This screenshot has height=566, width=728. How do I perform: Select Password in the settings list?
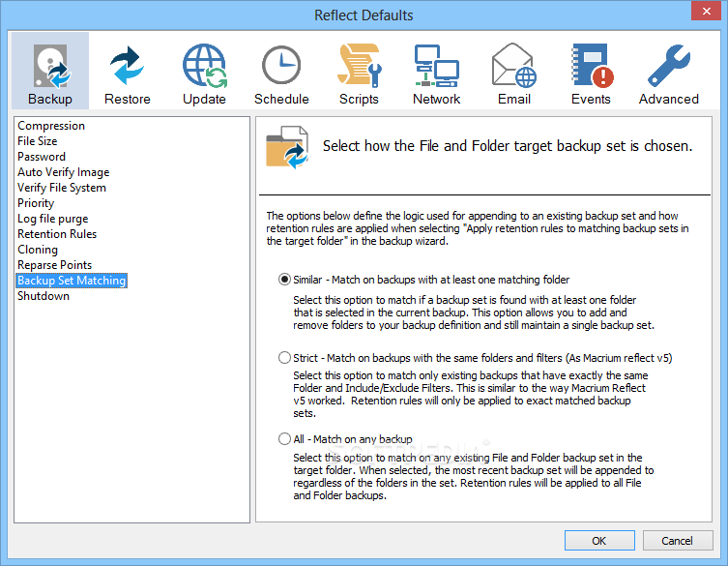point(42,157)
